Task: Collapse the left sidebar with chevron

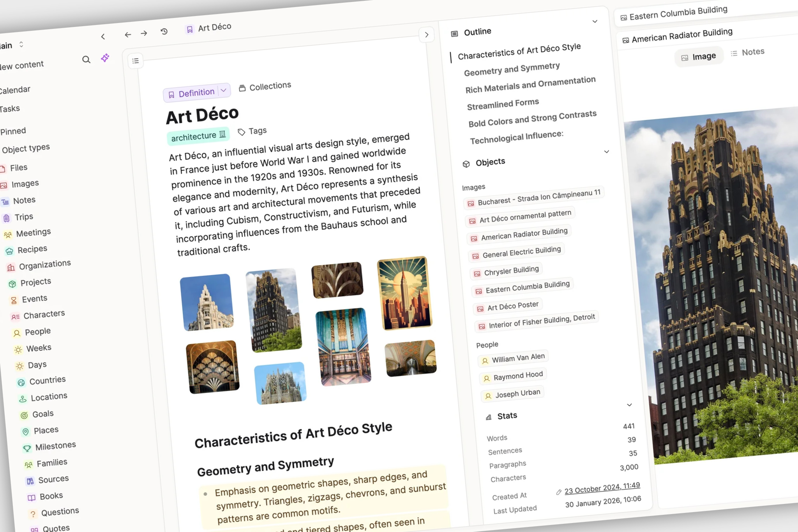Action: click(x=103, y=37)
